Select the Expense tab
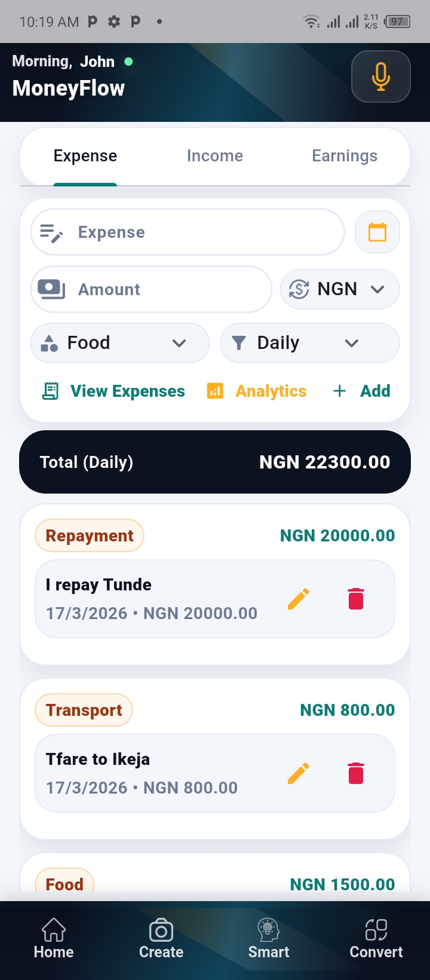 (85, 156)
